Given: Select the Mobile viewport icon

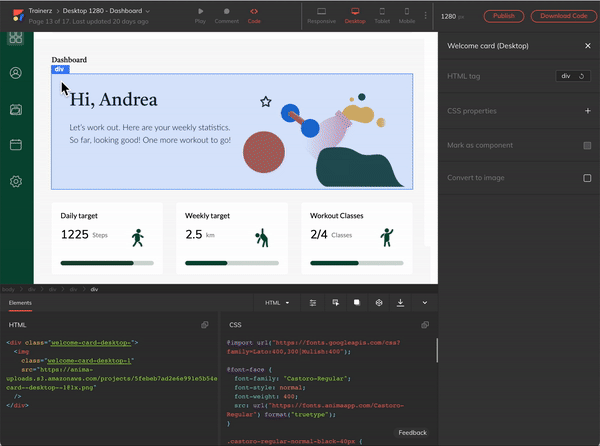Looking at the screenshot, I should pos(407,12).
